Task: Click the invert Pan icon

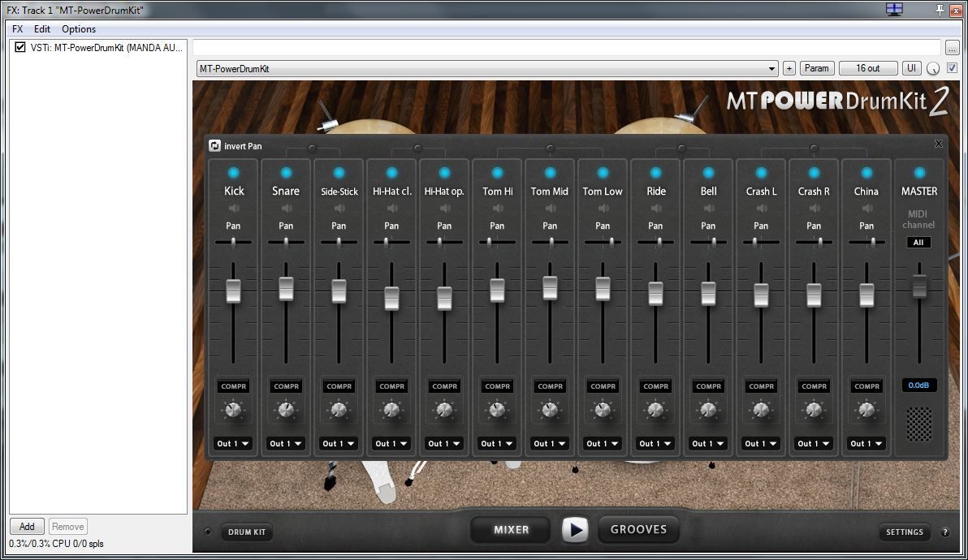Action: click(x=215, y=145)
